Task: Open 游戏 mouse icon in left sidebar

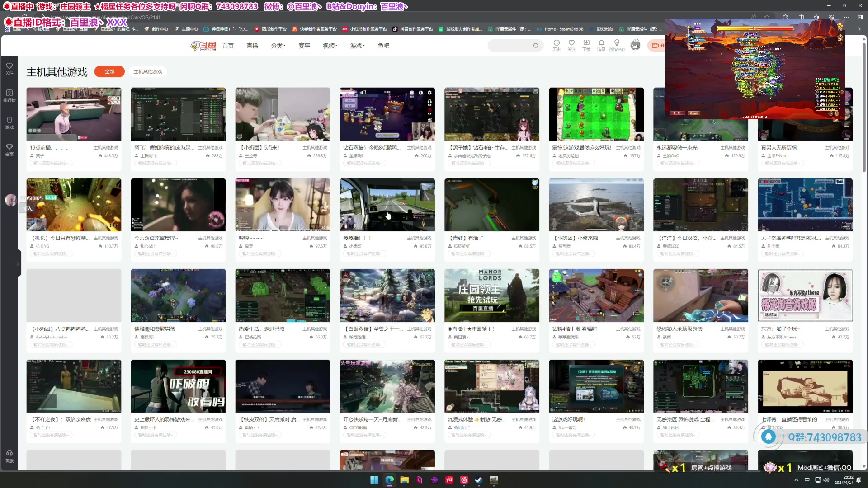Action: click(x=9, y=122)
